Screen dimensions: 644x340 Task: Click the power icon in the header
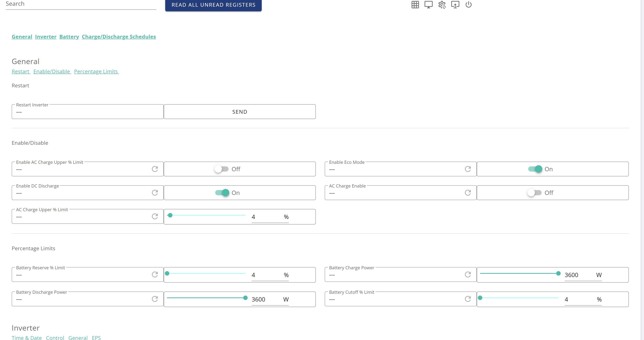click(x=468, y=4)
